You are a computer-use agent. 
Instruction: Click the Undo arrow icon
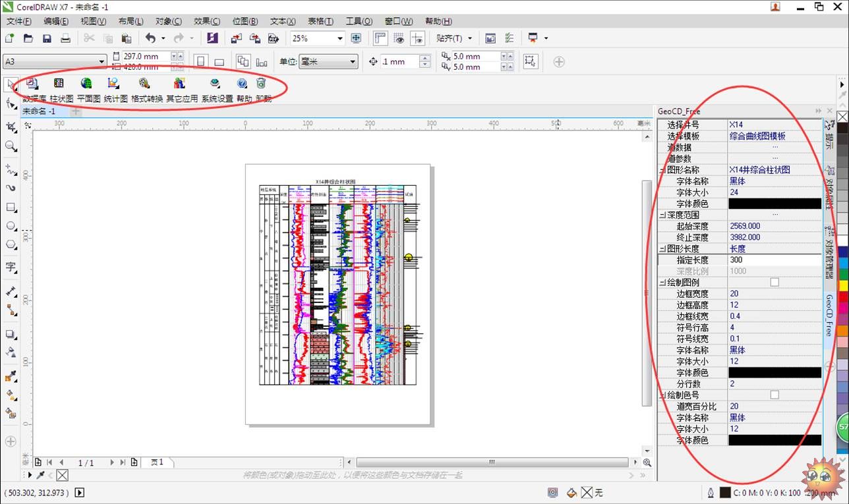click(150, 38)
